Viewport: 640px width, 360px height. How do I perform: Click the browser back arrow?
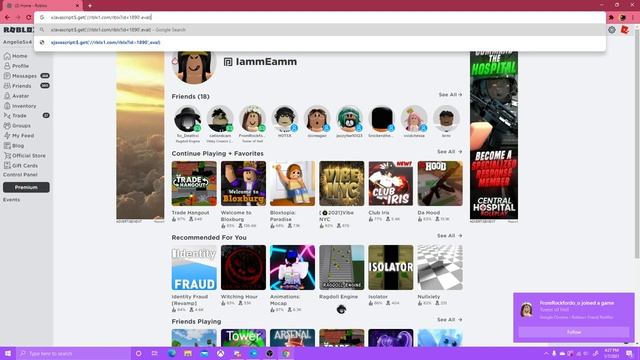[7, 18]
